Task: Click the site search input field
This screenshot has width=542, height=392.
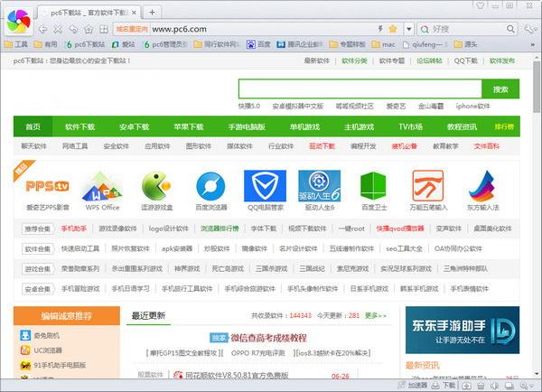Action: [360, 89]
